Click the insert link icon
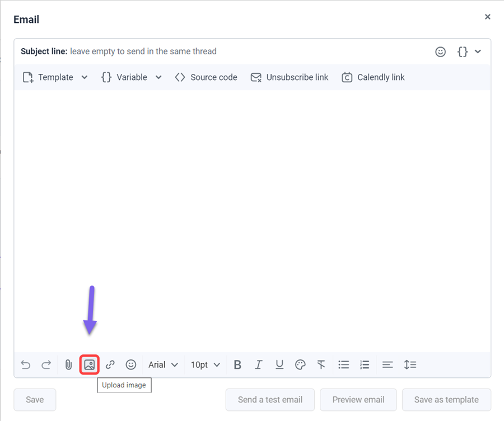504x421 pixels. 110,364
